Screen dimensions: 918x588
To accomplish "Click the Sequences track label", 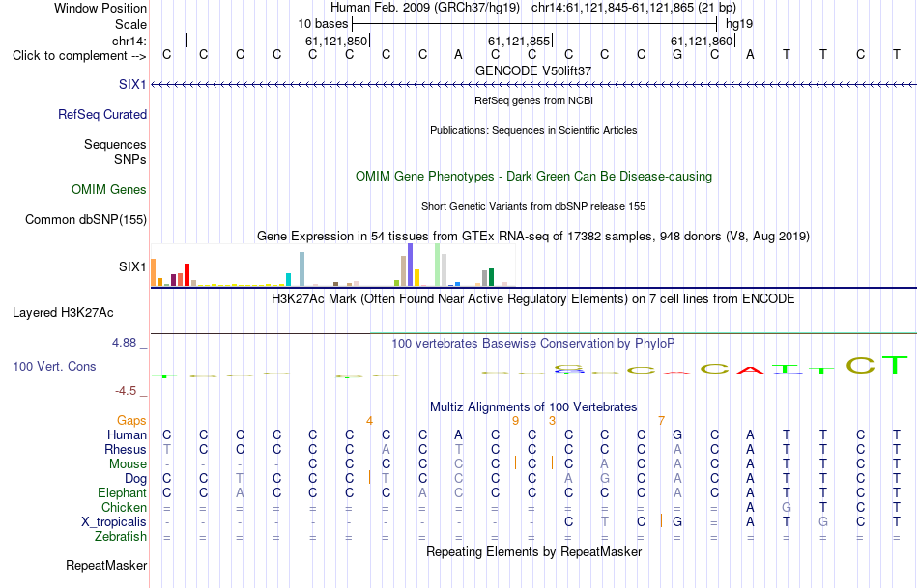I will point(115,144).
